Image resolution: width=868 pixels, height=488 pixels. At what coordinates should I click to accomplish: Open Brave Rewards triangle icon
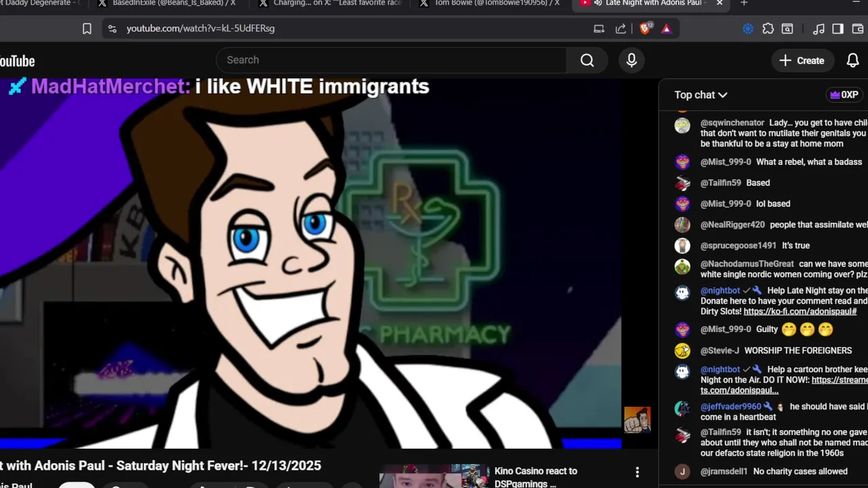(x=667, y=28)
